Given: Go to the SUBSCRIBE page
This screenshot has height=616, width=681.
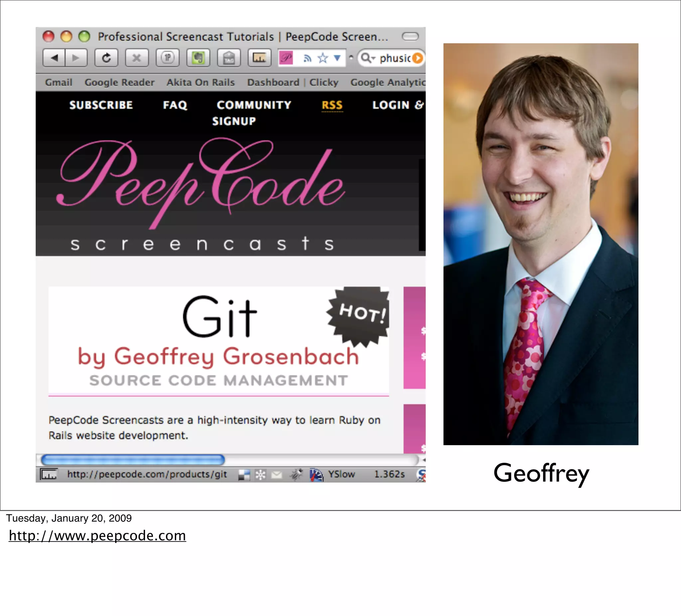Looking at the screenshot, I should (x=101, y=105).
